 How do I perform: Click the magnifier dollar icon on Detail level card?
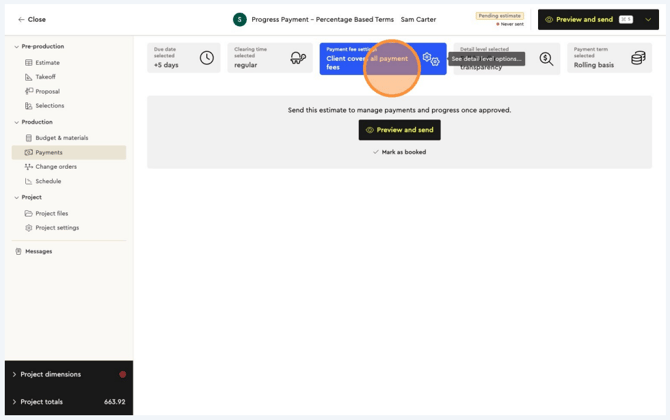pyautogui.click(x=546, y=59)
